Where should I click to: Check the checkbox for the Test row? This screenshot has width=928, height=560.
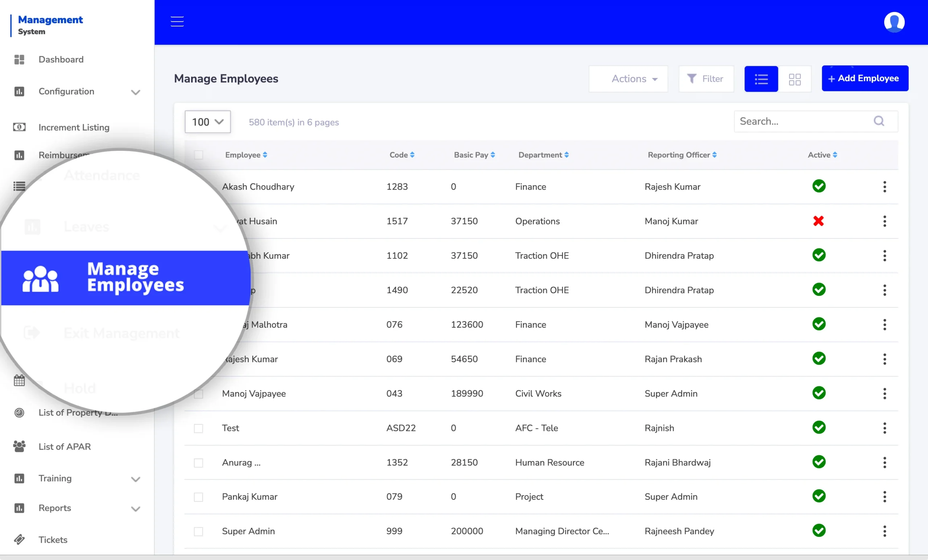(199, 428)
